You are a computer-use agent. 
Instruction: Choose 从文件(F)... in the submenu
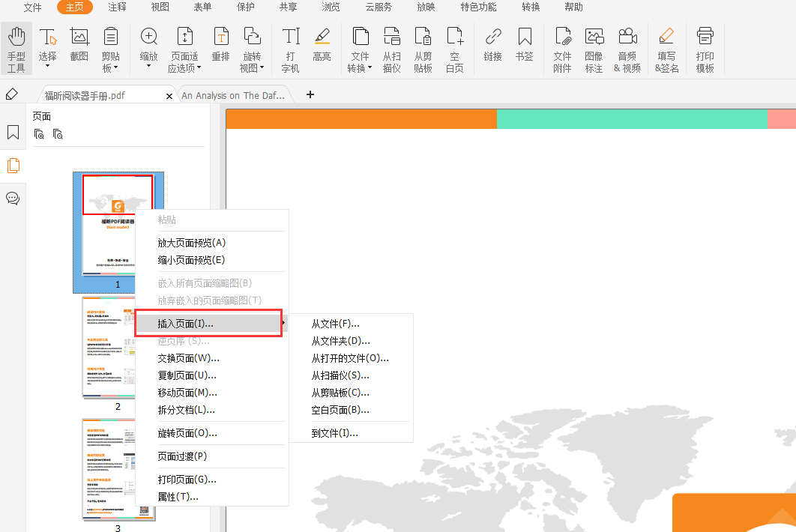pos(335,324)
